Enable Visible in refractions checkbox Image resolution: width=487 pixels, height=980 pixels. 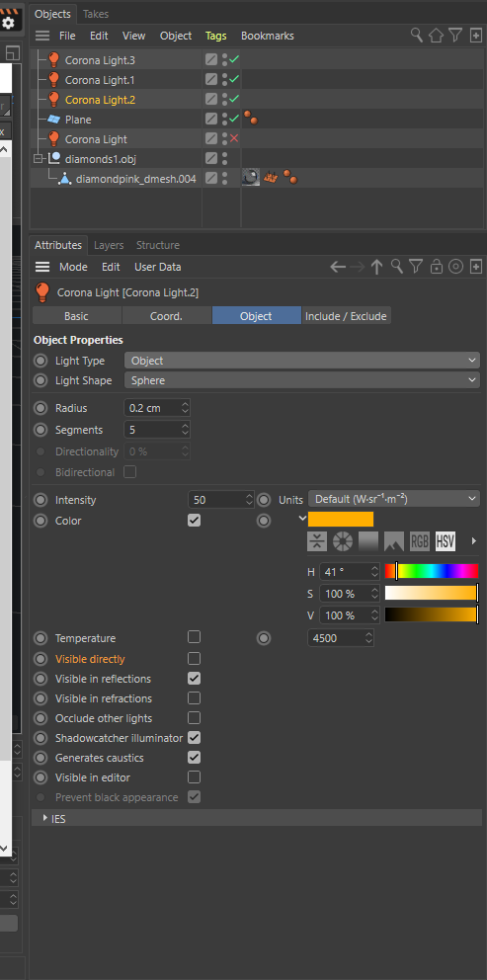[195, 697]
